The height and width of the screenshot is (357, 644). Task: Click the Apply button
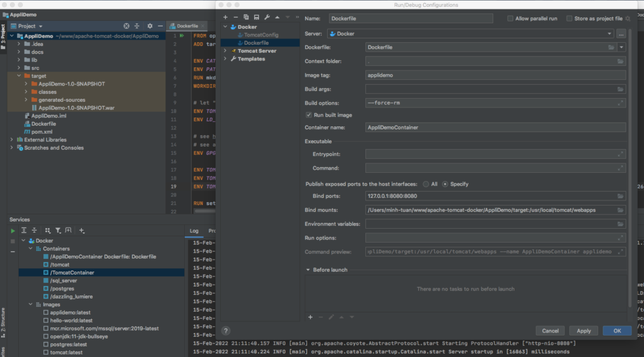click(x=583, y=331)
